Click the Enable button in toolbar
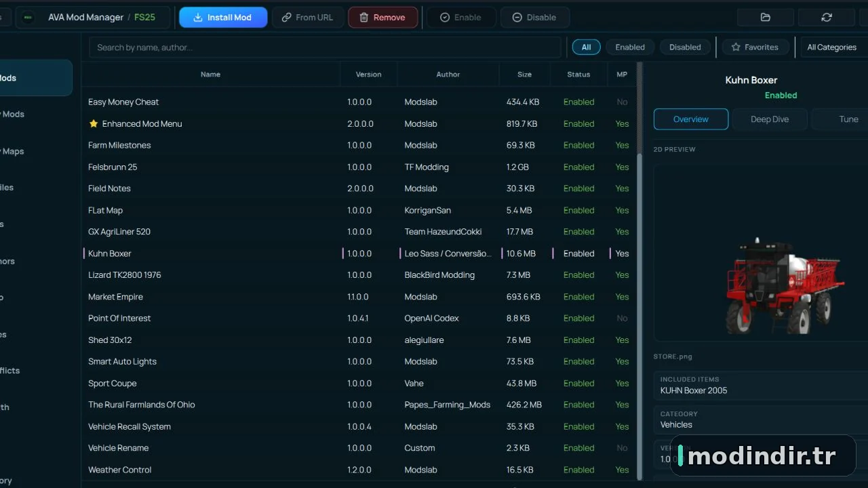The width and height of the screenshot is (868, 488). click(460, 18)
